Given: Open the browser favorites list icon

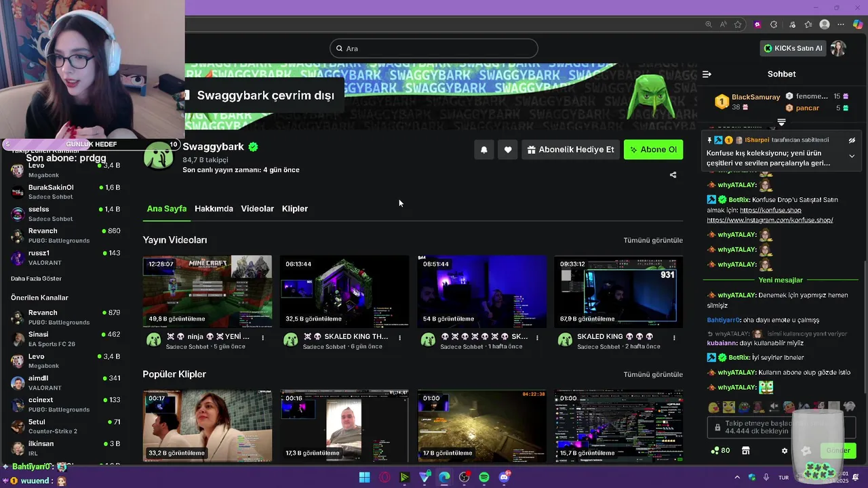Looking at the screenshot, I should (808, 24).
